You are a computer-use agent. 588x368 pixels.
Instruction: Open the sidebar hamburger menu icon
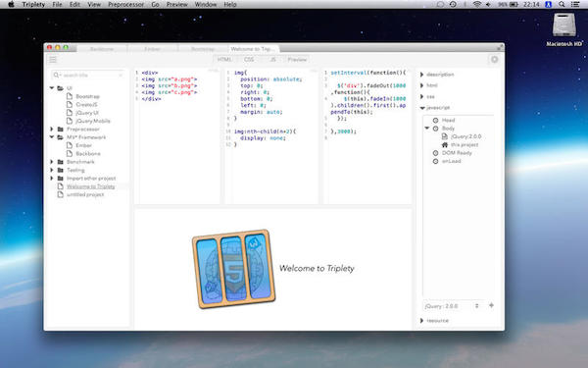[53, 60]
